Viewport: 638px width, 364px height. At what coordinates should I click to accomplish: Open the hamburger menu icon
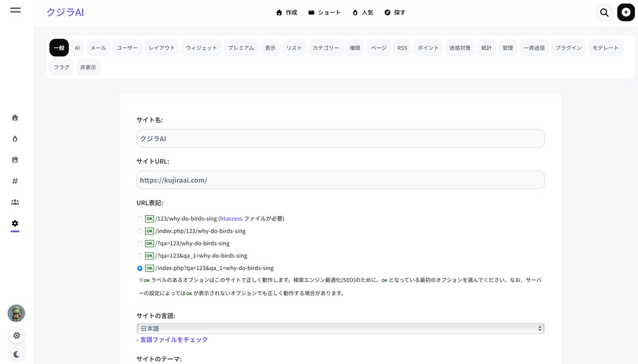(15, 10)
